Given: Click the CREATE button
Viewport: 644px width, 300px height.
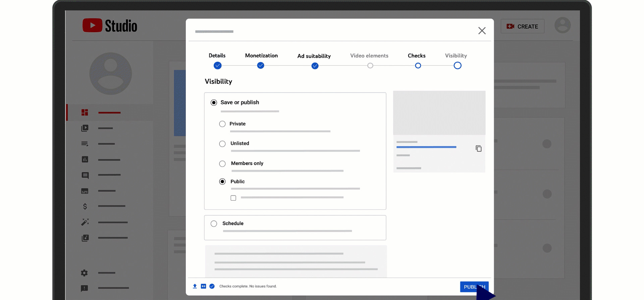Looking at the screenshot, I should [x=522, y=27].
